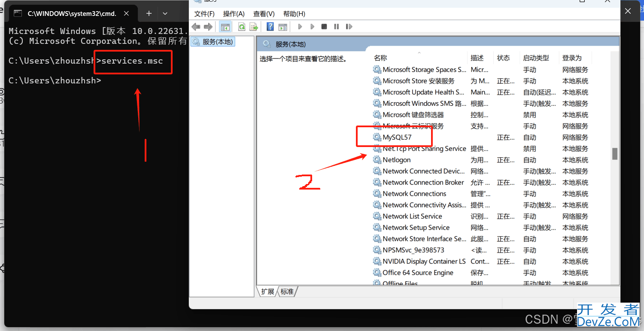Open terminal tab dropdown chevron
Viewport: 644px width, 331px height.
[x=165, y=13]
